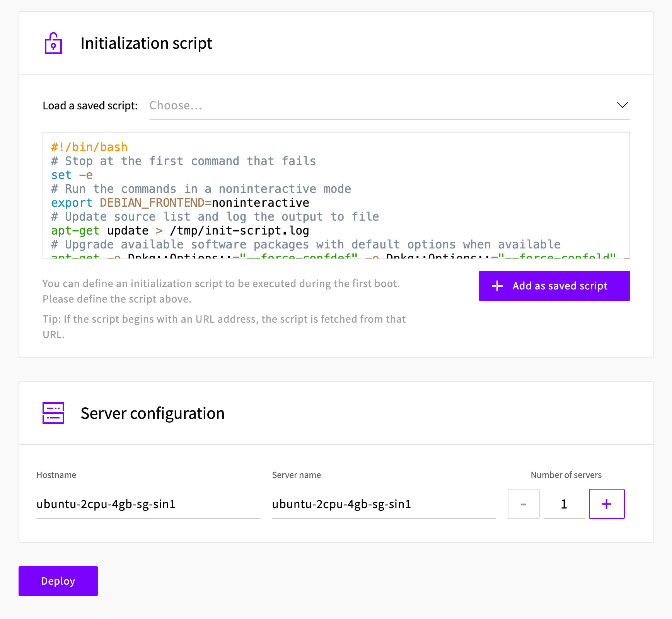672x619 pixels.
Task: Click the 'Hostname' label
Action: [x=56, y=475]
